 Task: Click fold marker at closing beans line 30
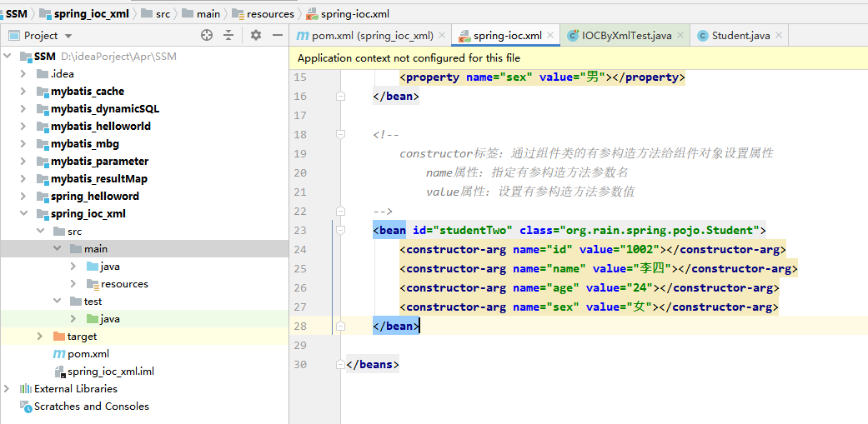coord(340,364)
